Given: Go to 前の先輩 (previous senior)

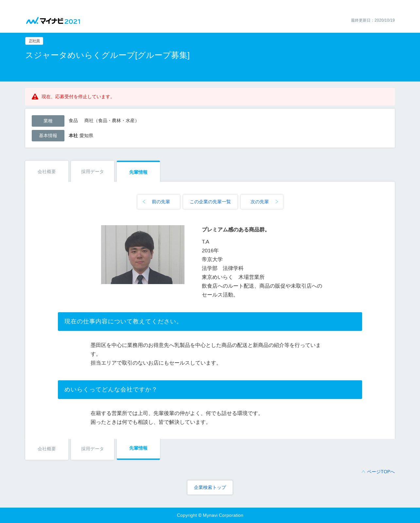Looking at the screenshot, I should (x=159, y=202).
